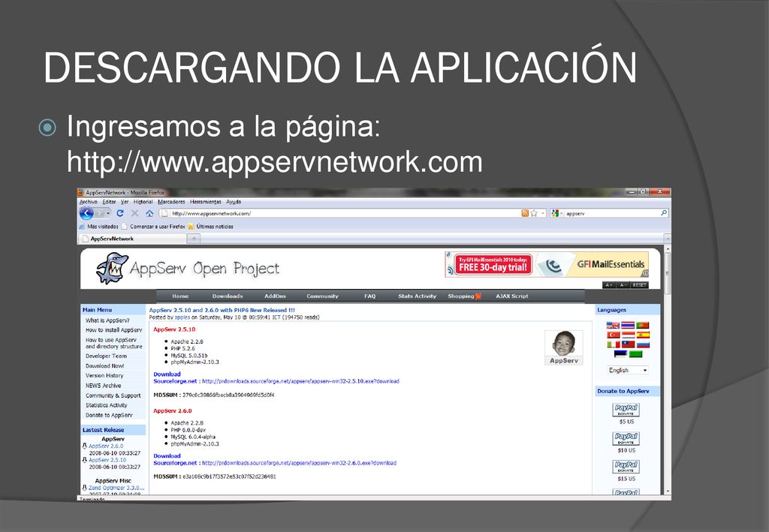Click the PayPal Donate $5 US button
Viewport: 769px width, 532px height.
click(x=626, y=410)
